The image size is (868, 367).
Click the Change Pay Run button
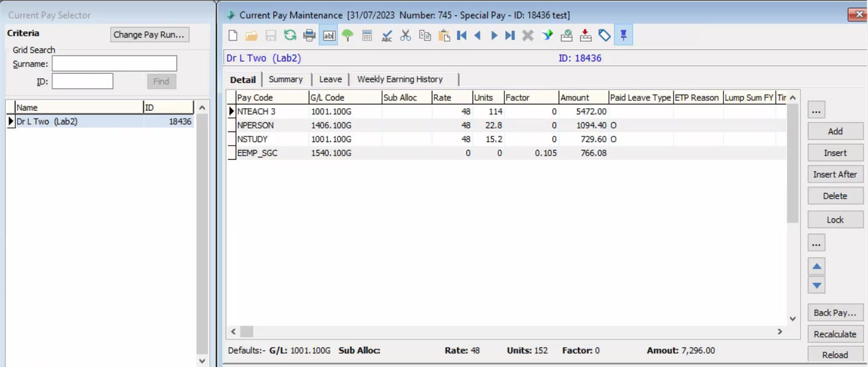tap(149, 34)
